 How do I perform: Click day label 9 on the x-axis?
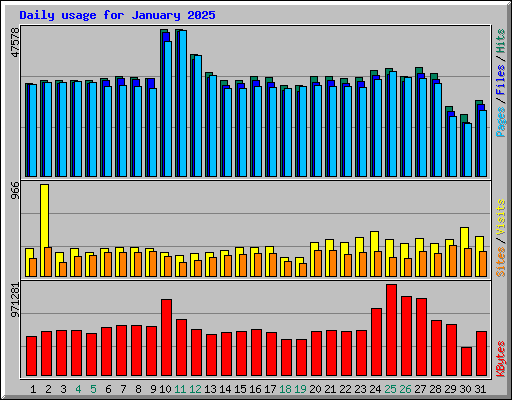(153, 389)
